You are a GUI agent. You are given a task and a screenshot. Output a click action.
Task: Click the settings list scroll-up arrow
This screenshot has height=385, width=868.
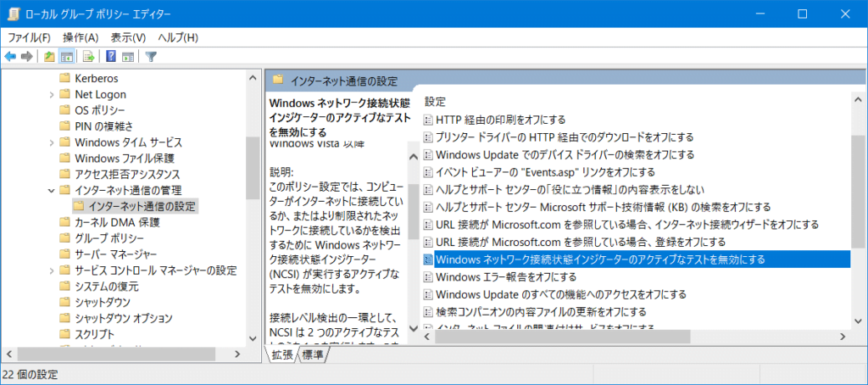click(858, 98)
